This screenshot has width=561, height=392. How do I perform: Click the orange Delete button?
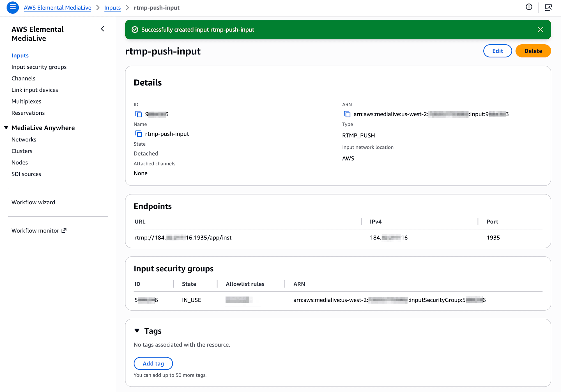point(533,51)
